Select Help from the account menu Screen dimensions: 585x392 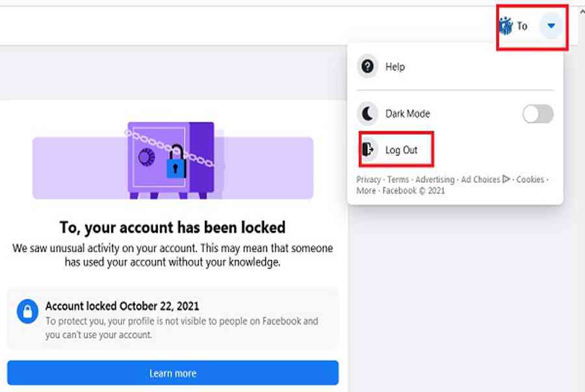click(395, 66)
